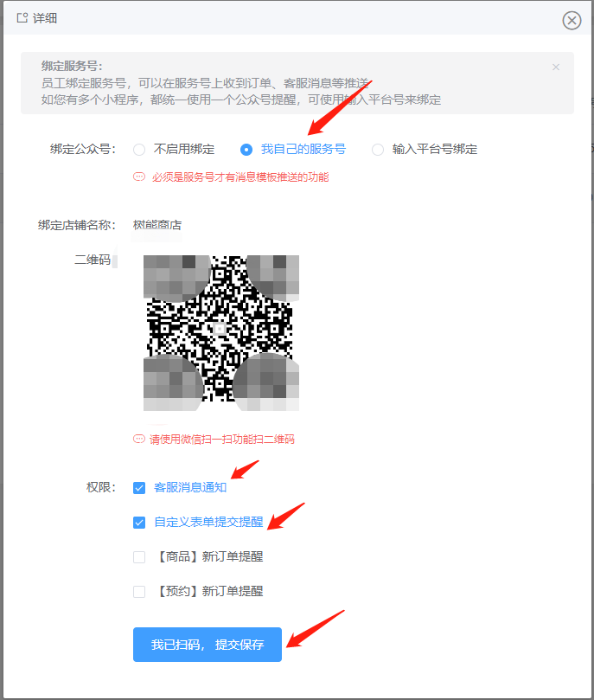The height and width of the screenshot is (700, 594).
Task: Click the 详细 title icon
Action: (x=22, y=18)
